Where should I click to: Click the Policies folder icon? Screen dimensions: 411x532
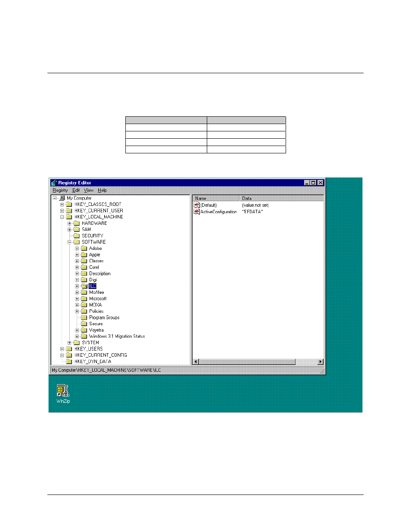[84, 311]
